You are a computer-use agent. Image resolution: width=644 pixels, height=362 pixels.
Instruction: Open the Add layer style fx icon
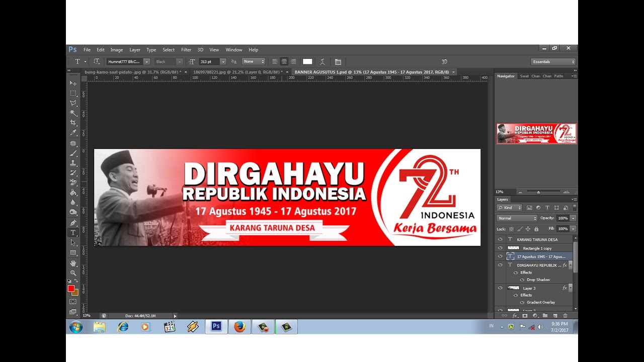[515, 316]
